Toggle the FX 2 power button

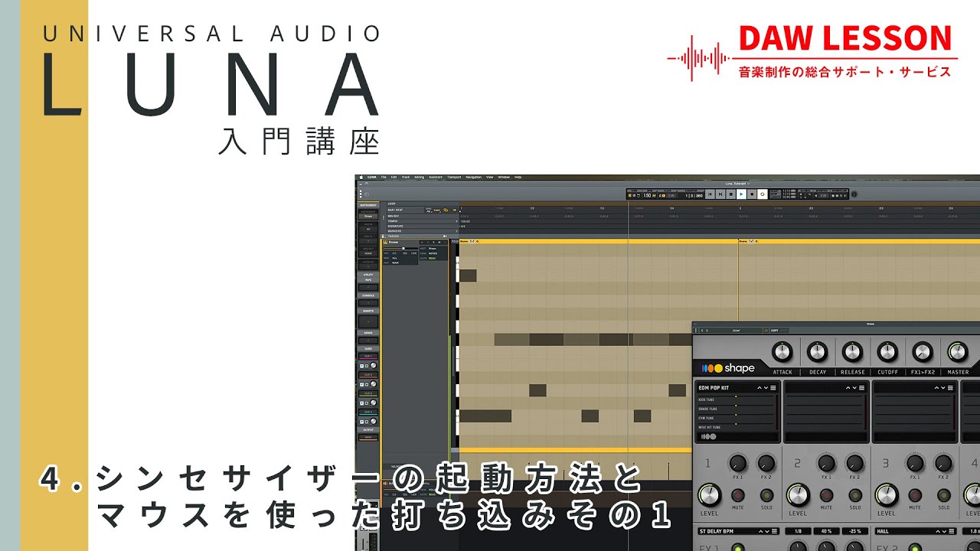(916, 547)
